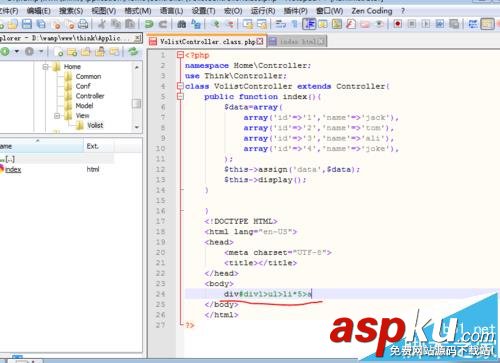Select the Volist folder
This screenshot has height=363, width=500.
coord(95,125)
